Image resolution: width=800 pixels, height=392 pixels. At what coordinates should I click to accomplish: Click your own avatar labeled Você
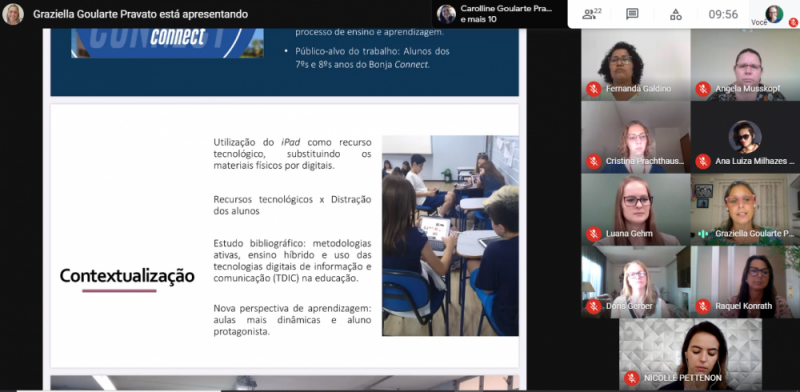(x=774, y=14)
